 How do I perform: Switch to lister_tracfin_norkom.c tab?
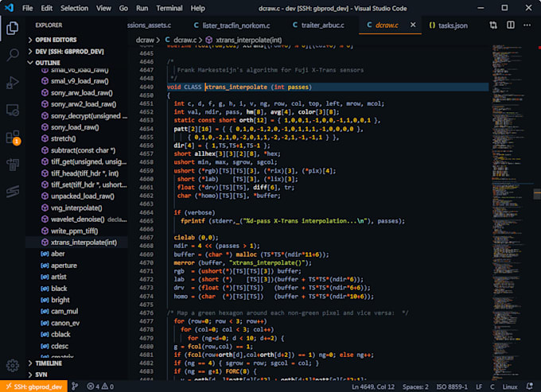point(232,25)
